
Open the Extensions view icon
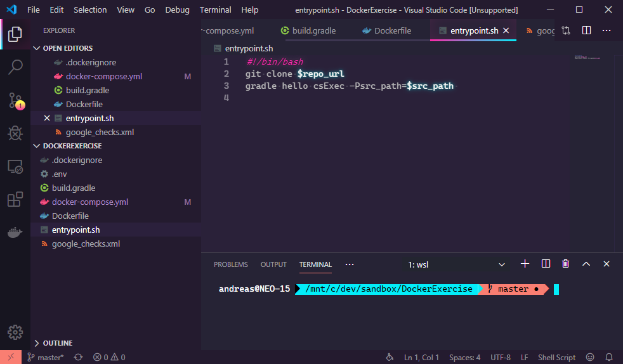click(15, 199)
